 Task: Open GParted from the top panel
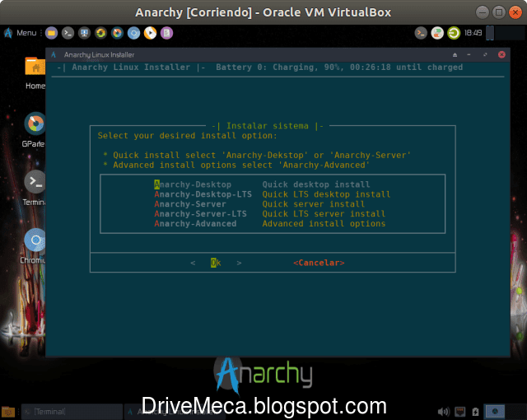pos(117,33)
